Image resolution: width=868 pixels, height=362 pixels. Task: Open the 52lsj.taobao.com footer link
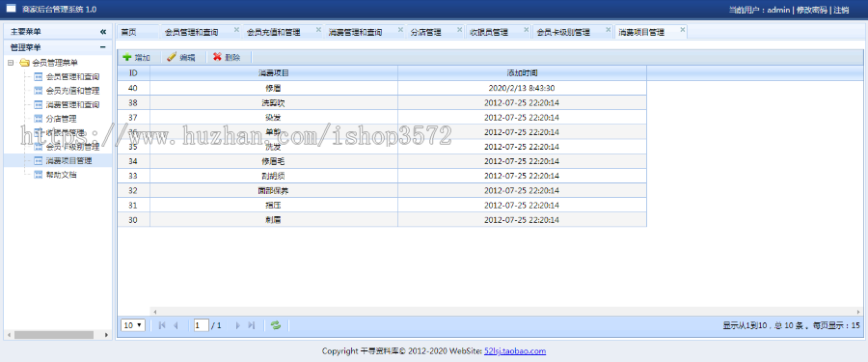pyautogui.click(x=515, y=351)
